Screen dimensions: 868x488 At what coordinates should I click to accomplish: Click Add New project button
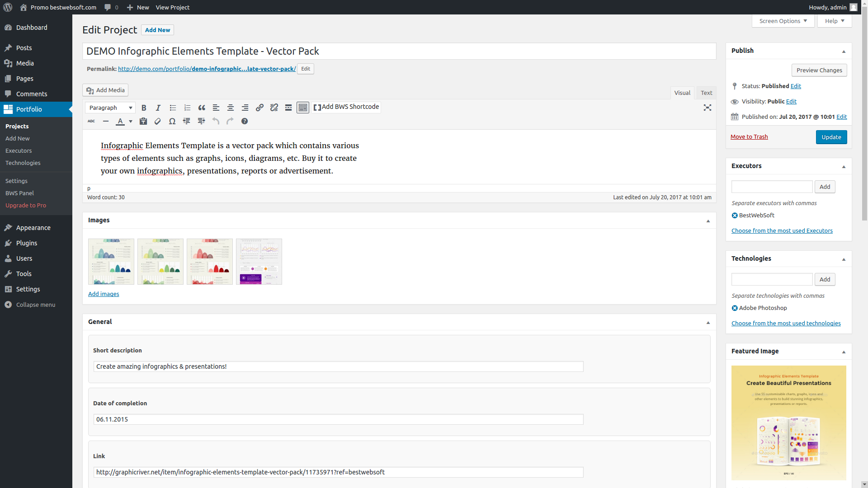(x=157, y=30)
